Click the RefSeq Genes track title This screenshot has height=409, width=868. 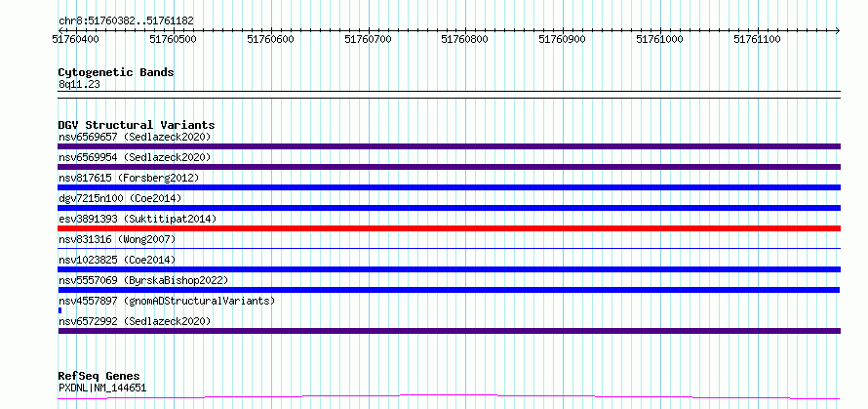click(x=99, y=377)
